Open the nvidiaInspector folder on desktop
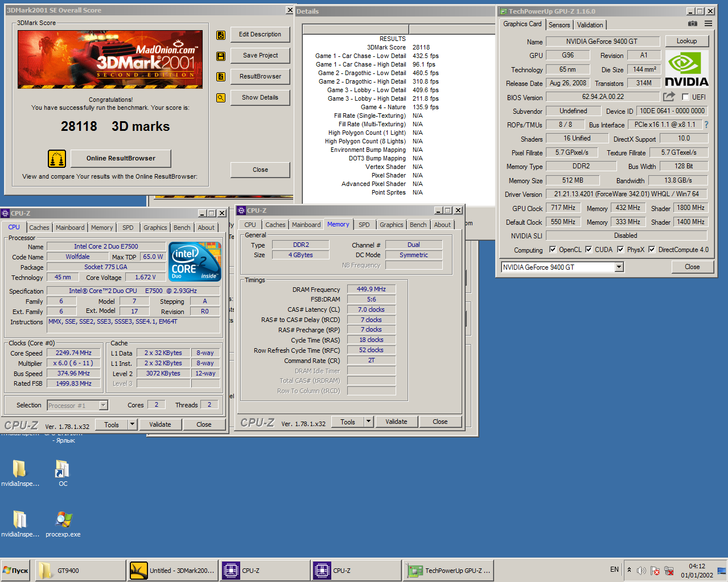728x582 pixels. (x=19, y=469)
